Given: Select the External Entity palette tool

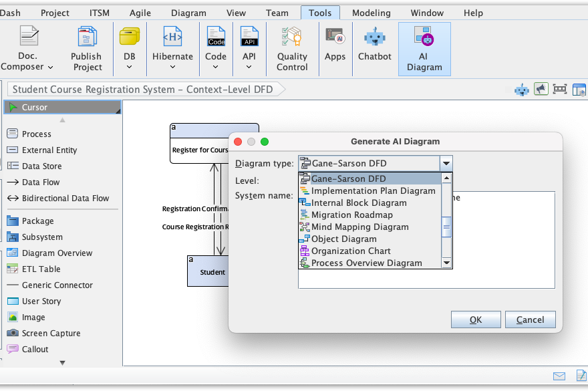Looking at the screenshot, I should point(49,150).
